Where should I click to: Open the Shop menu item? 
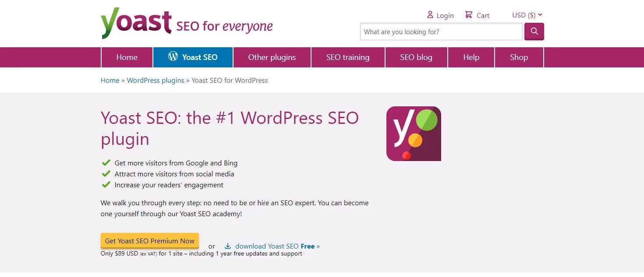pyautogui.click(x=519, y=57)
